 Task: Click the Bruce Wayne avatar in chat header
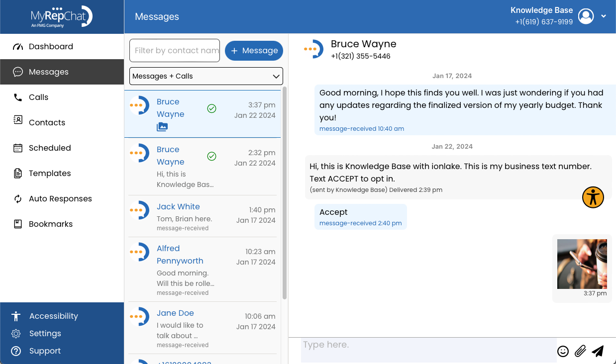pyautogui.click(x=313, y=49)
